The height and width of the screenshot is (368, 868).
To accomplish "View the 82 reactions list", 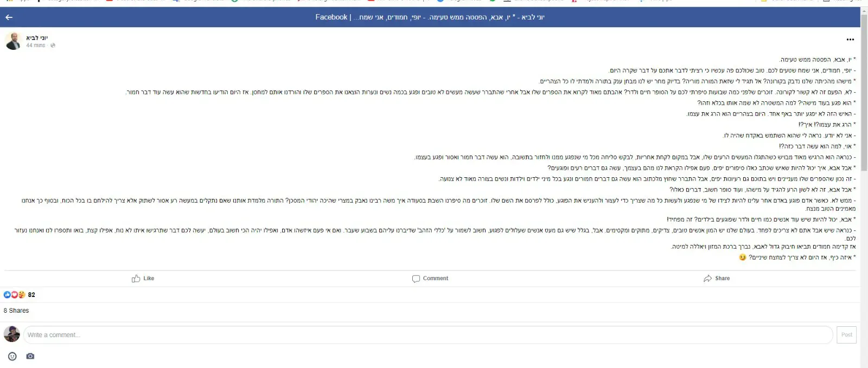I will tap(31, 295).
